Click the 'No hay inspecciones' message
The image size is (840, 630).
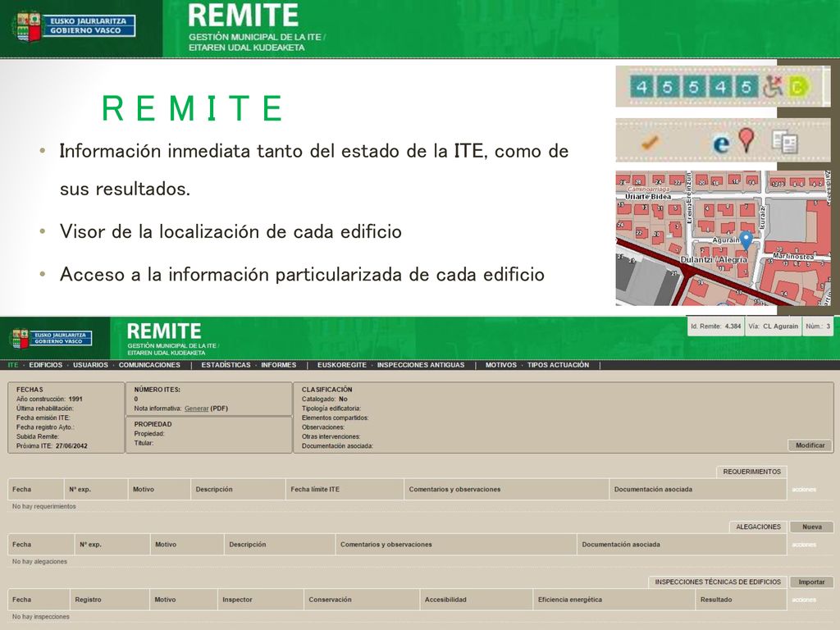(x=41, y=617)
